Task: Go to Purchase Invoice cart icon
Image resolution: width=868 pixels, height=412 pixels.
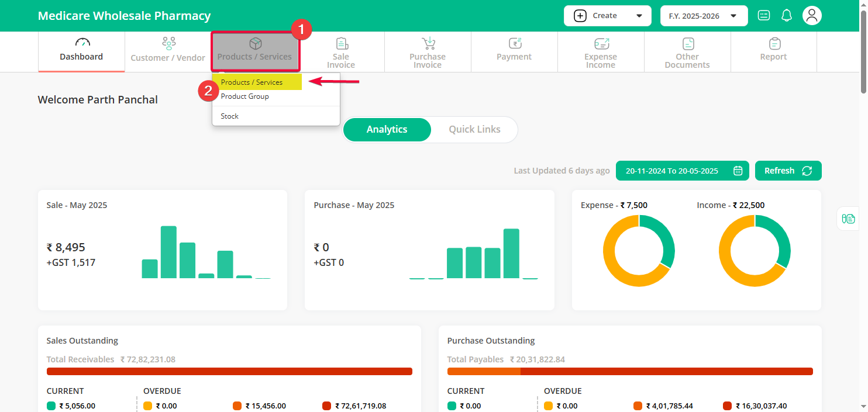Action: [x=428, y=44]
